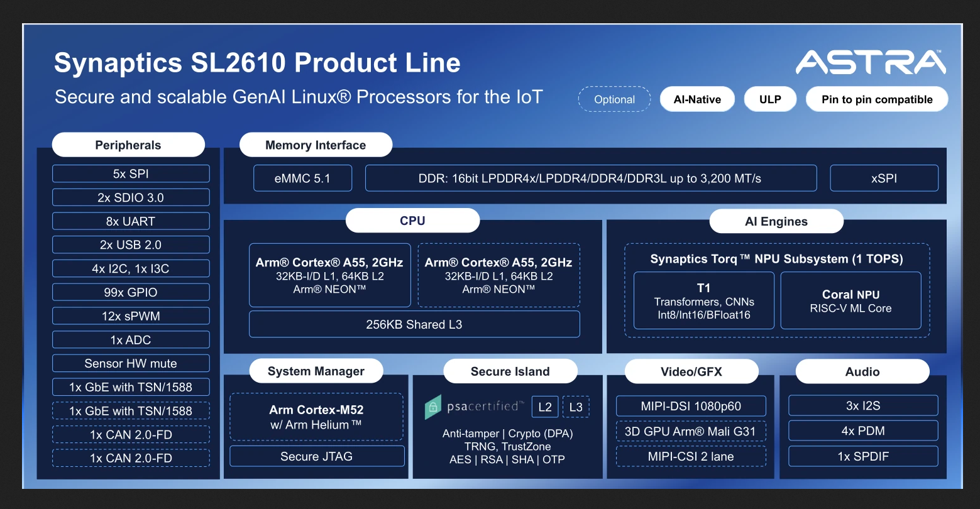Click the Secure and scalable GenAI subtitle

299,97
